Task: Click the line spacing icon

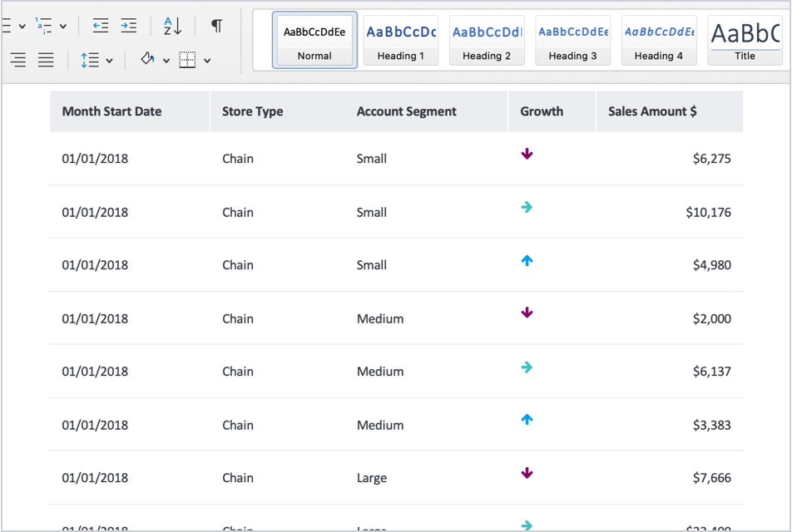Action: (x=89, y=60)
